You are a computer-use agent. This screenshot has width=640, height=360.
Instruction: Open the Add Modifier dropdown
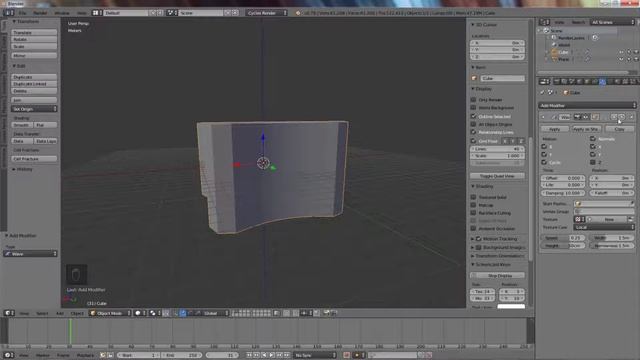pyautogui.click(x=587, y=105)
